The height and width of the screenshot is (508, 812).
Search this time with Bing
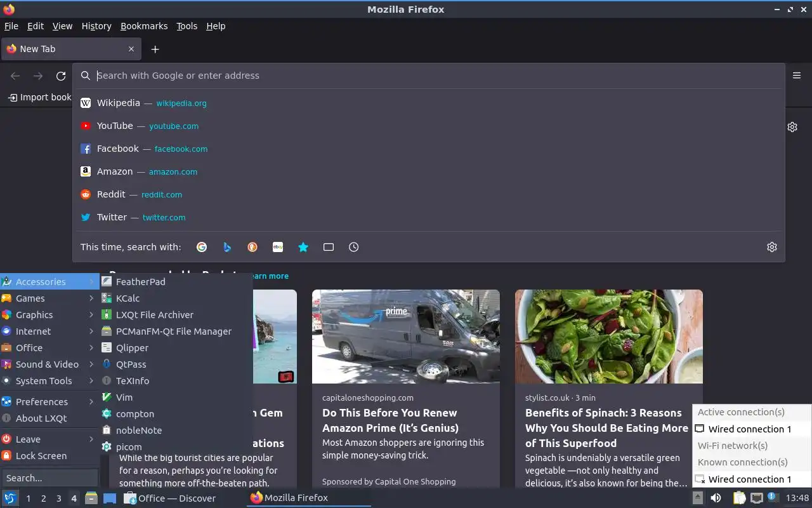(227, 247)
